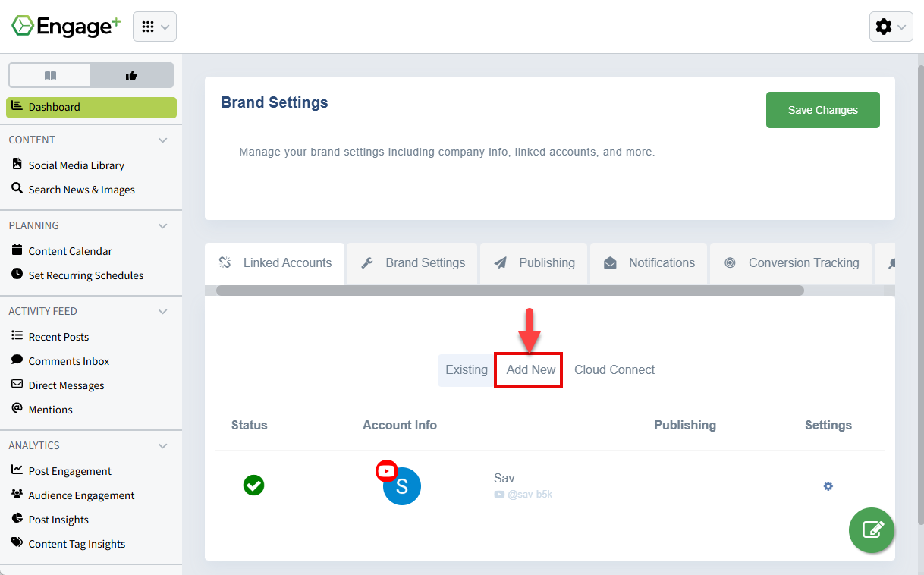
Task: Select the Notifications tab
Action: pyautogui.click(x=649, y=263)
